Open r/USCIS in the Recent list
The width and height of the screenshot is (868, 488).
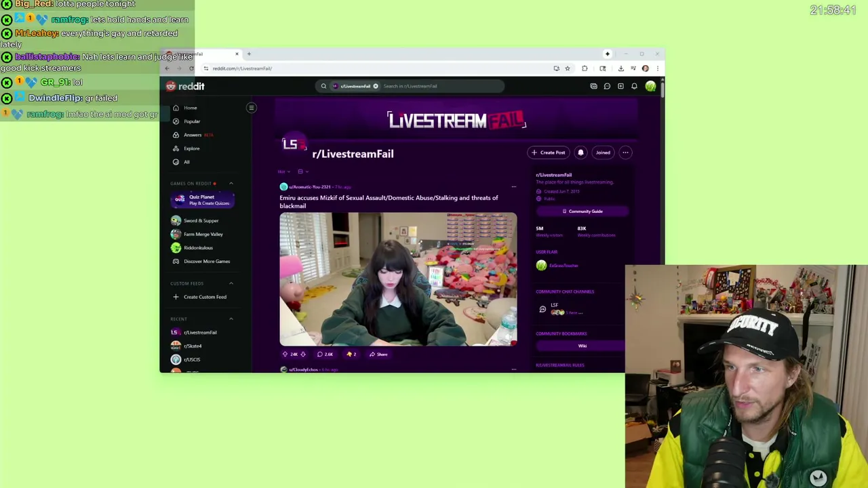coord(192,359)
